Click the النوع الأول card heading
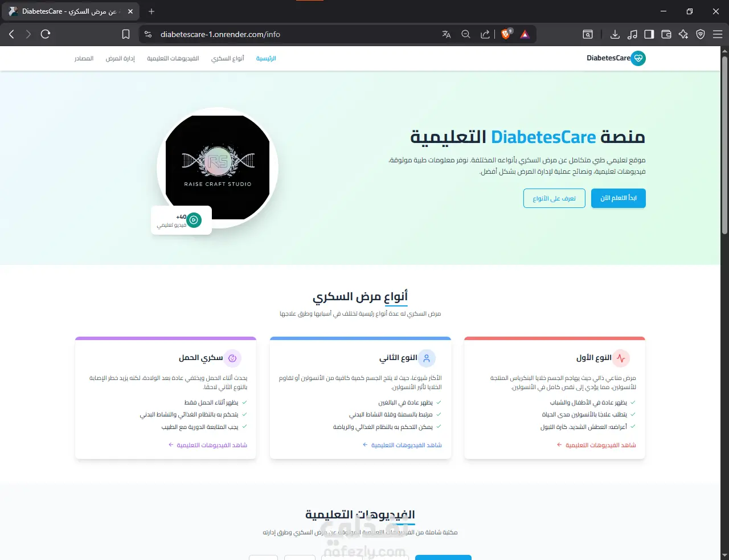The height and width of the screenshot is (560, 729). pyautogui.click(x=593, y=358)
